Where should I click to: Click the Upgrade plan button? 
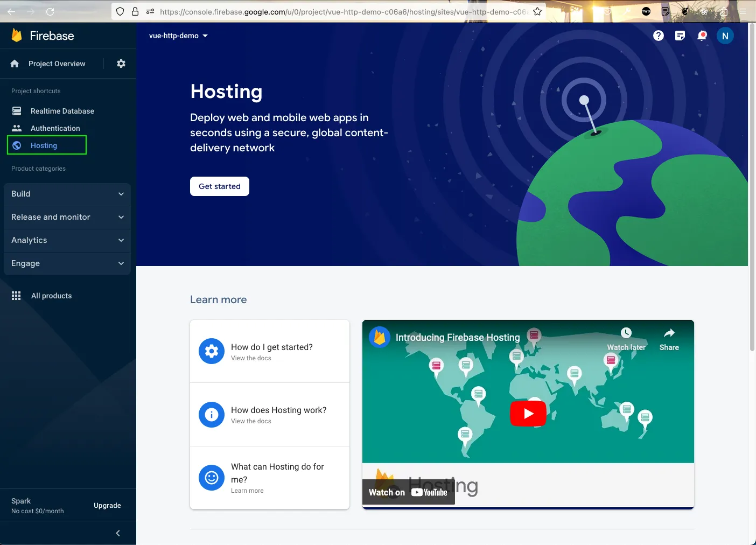coord(107,505)
